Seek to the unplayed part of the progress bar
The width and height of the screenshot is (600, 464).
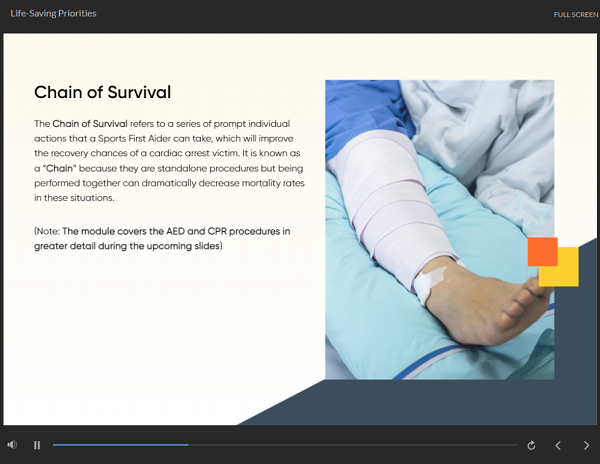[350, 445]
